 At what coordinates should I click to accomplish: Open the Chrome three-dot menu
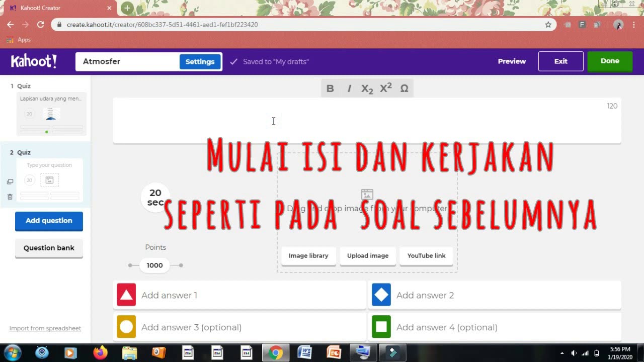[x=635, y=25]
